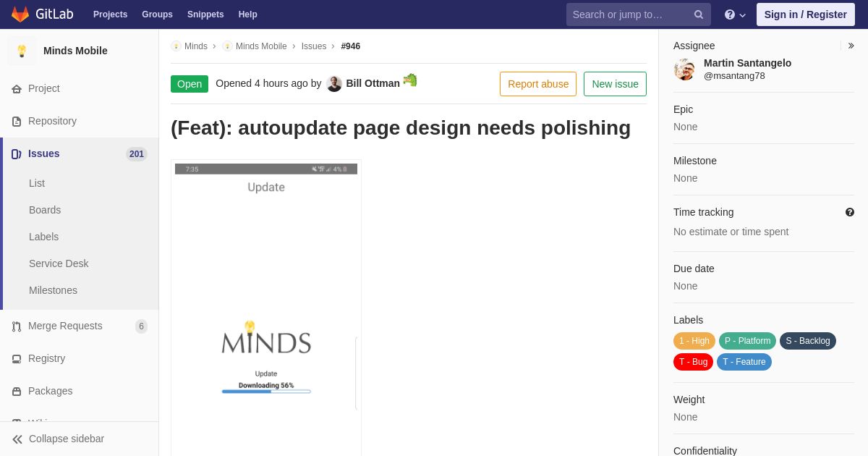The height and width of the screenshot is (456, 868).
Task: Open the Groups menu
Action: coord(157,14)
